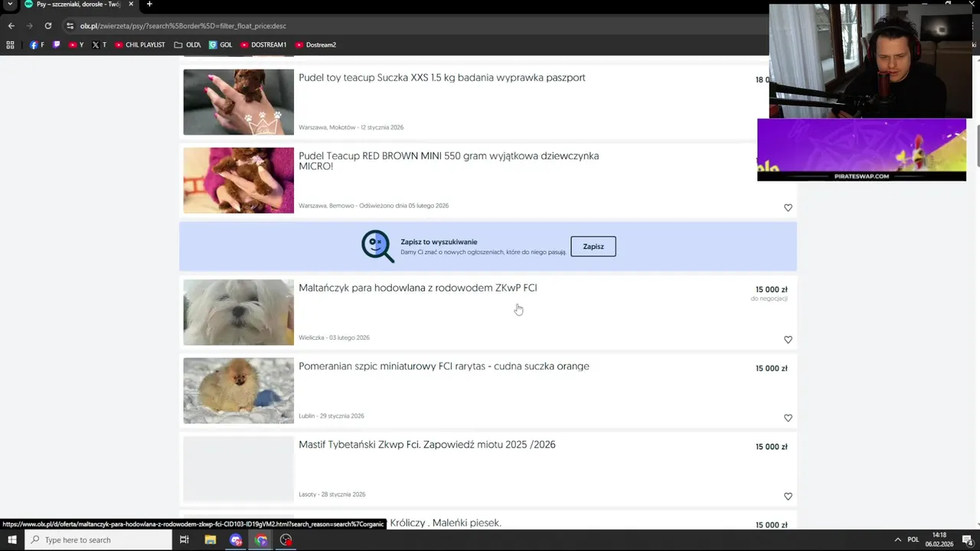Open the Windows Start menu
This screenshot has height=551, width=980.
click(11, 540)
